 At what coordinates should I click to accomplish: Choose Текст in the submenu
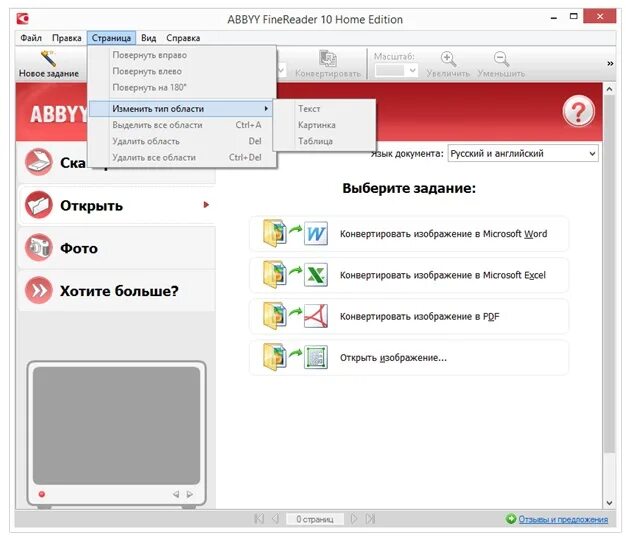[x=324, y=109]
